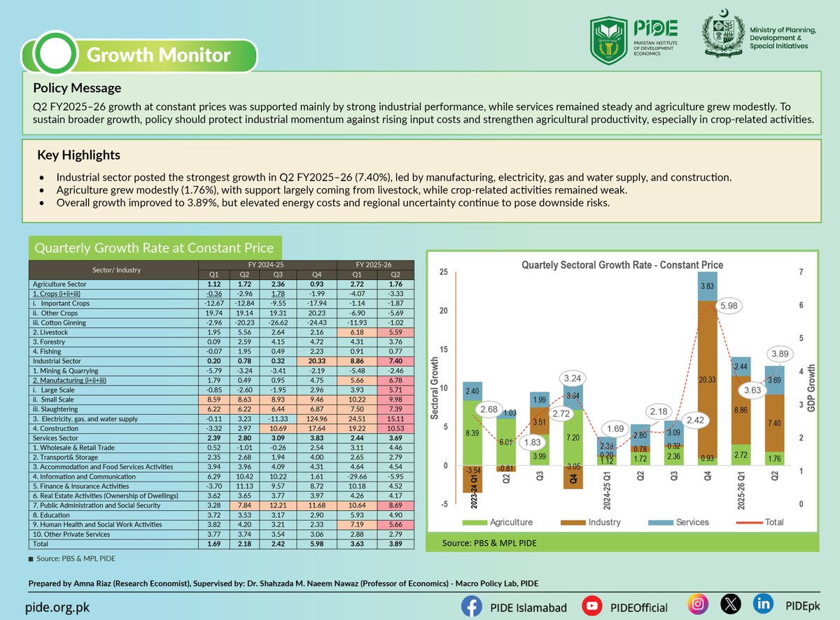Select the 'Large Scale' row label
The image size is (840, 620).
click(55, 390)
